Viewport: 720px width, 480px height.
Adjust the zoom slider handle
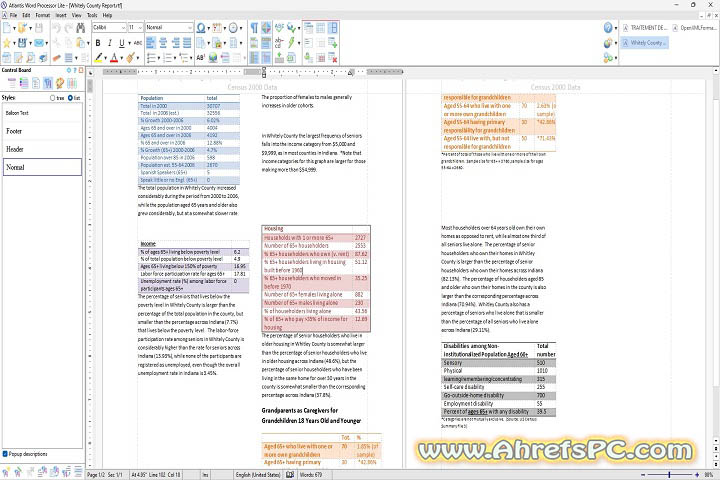(669, 474)
